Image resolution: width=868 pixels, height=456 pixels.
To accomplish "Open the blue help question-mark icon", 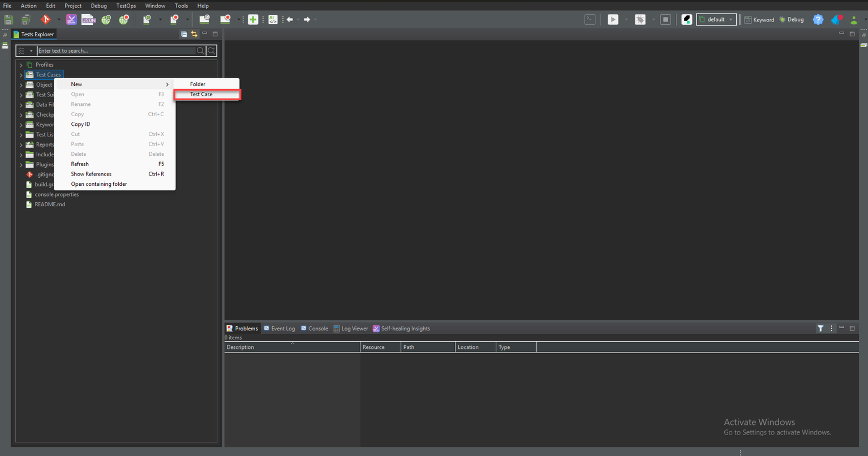I will click(x=818, y=20).
